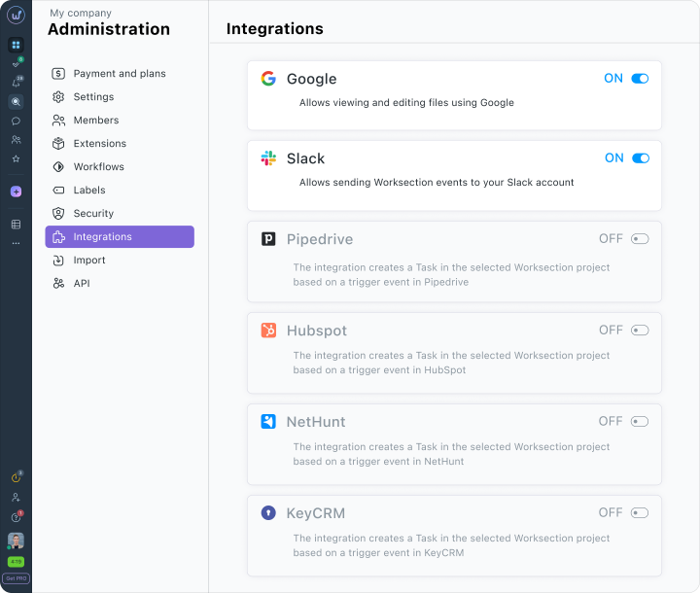Open the Workflows section
The width and height of the screenshot is (700, 593).
point(120,166)
